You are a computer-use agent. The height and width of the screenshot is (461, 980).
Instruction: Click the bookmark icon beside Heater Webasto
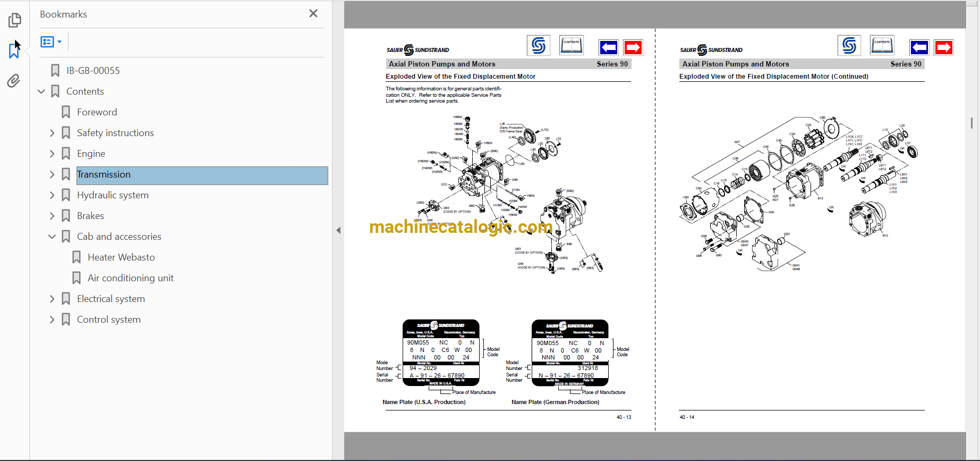point(76,257)
